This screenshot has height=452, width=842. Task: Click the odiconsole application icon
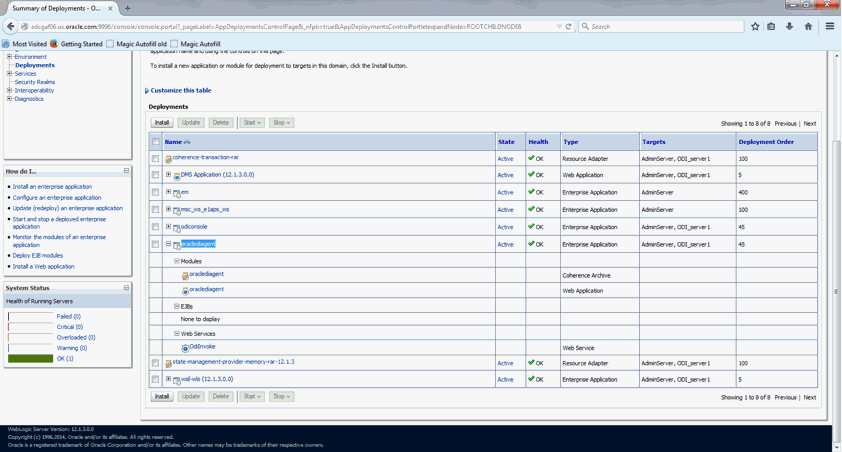177,228
